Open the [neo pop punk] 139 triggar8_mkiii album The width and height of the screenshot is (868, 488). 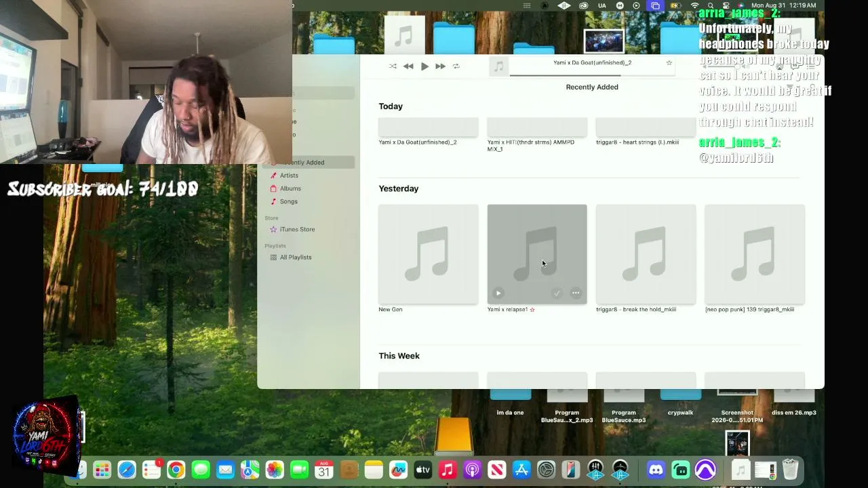[755, 254]
